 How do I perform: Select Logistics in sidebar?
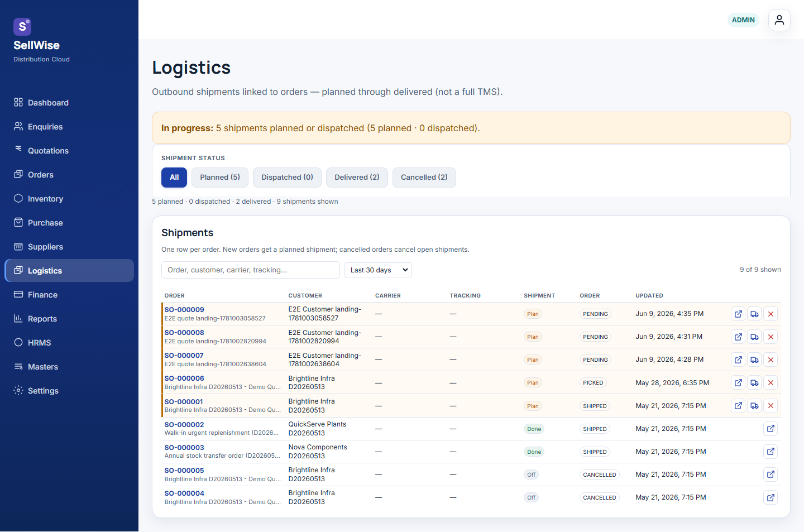[x=69, y=271]
